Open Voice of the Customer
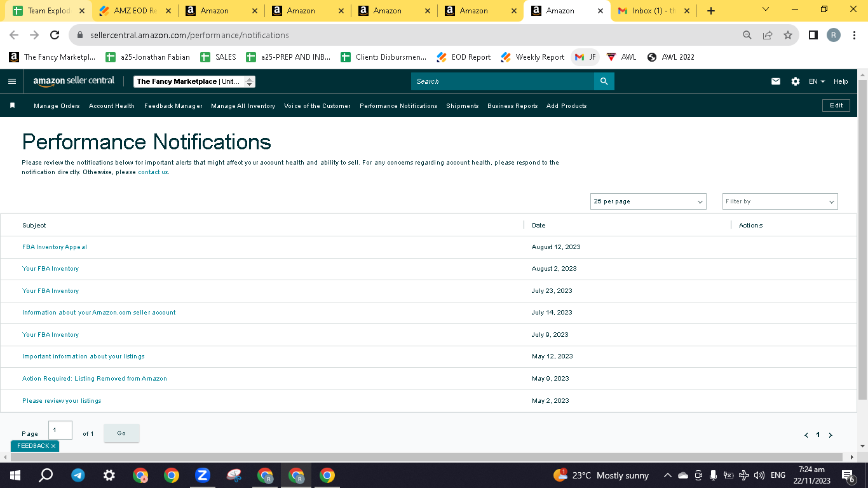The image size is (868, 488). point(317,106)
